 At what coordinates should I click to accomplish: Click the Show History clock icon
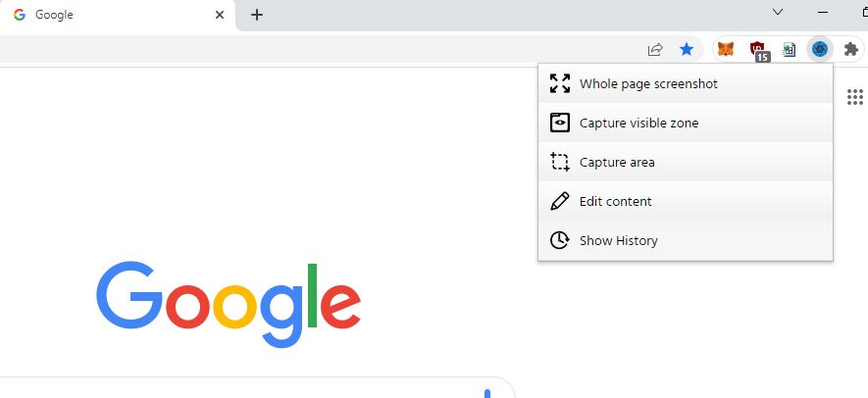point(560,240)
